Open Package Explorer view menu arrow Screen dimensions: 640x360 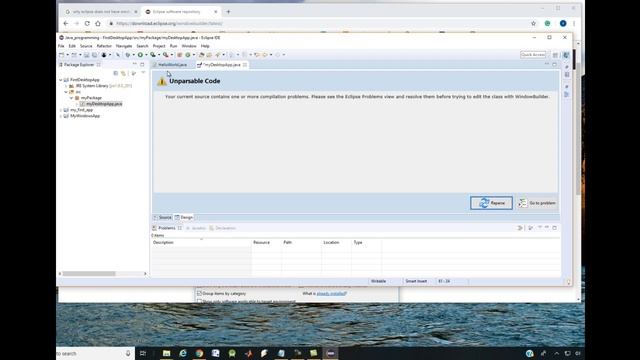click(x=143, y=73)
